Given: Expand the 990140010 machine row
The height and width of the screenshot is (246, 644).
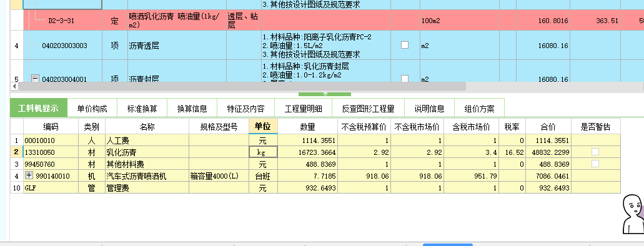Looking at the screenshot, I should (29, 176).
